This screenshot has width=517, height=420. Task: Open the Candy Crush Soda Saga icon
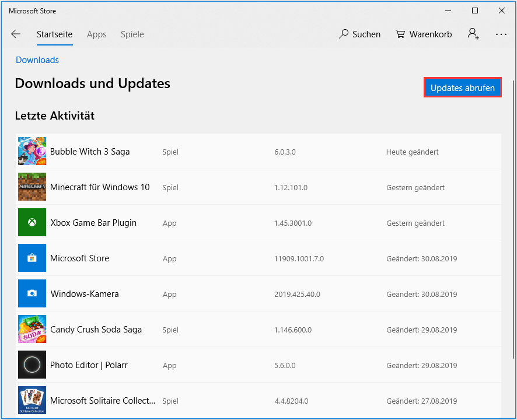[32, 329]
